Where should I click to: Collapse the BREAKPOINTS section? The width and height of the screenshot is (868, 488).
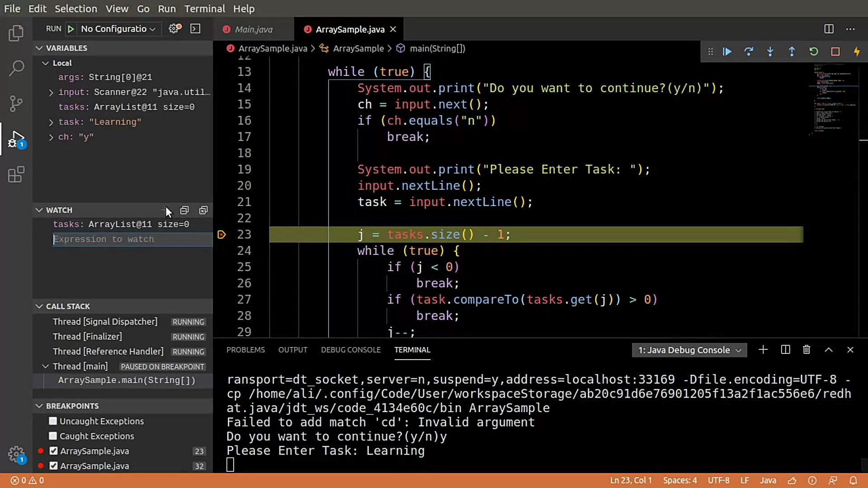[x=39, y=406]
